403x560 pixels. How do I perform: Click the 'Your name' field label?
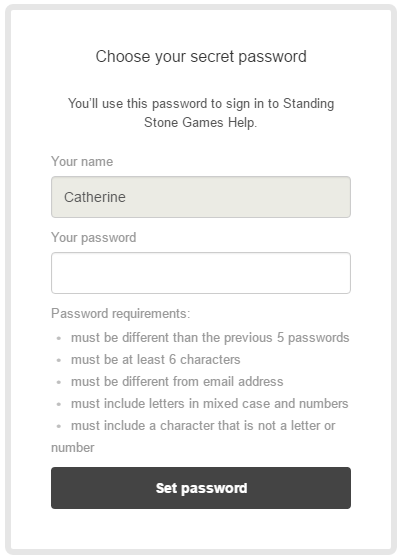coord(82,161)
